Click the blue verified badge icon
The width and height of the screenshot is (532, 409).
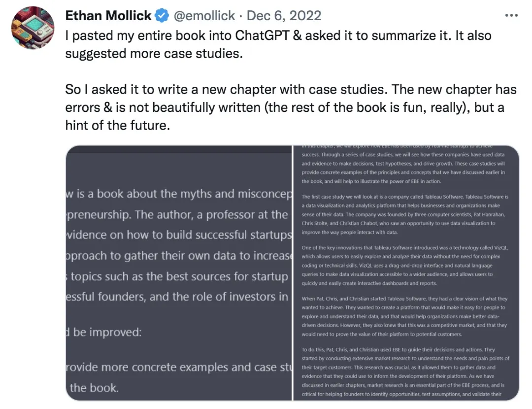pos(162,16)
